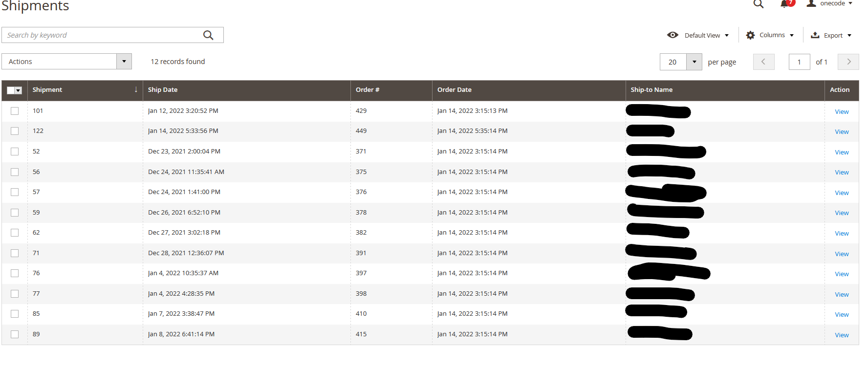Click the Shipment sort arrow icon
Image resolution: width=868 pixels, height=371 pixels.
click(136, 90)
